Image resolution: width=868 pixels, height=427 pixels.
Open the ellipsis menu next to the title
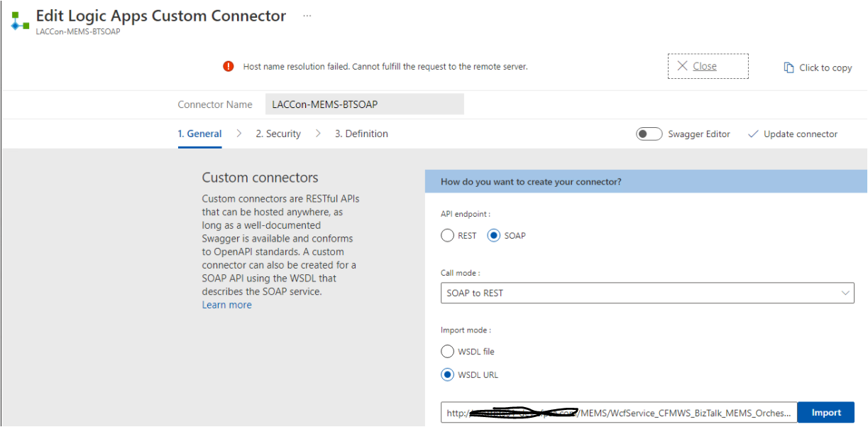coord(306,15)
